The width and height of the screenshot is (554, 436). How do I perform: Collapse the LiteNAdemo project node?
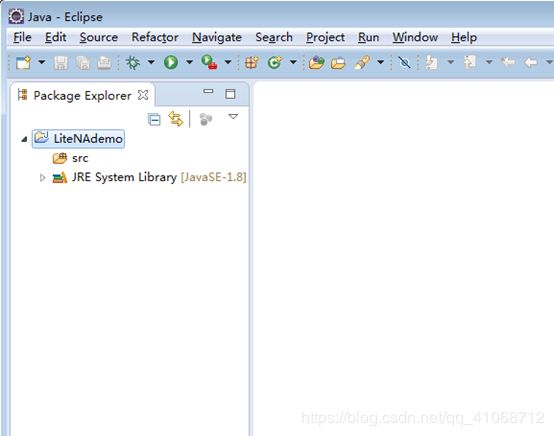coord(24,139)
